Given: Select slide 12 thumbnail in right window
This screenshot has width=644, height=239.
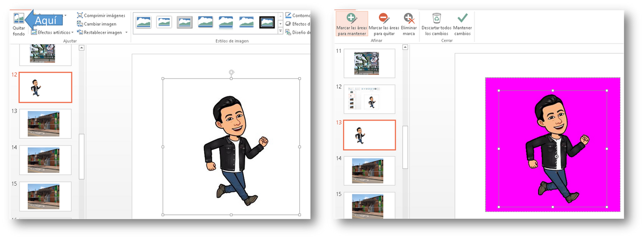Looking at the screenshot, I should pos(369,99).
